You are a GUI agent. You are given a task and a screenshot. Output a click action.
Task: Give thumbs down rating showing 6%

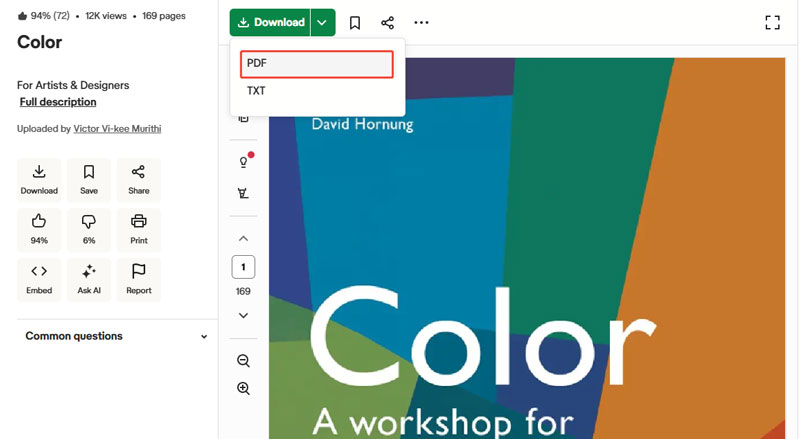[89, 230]
